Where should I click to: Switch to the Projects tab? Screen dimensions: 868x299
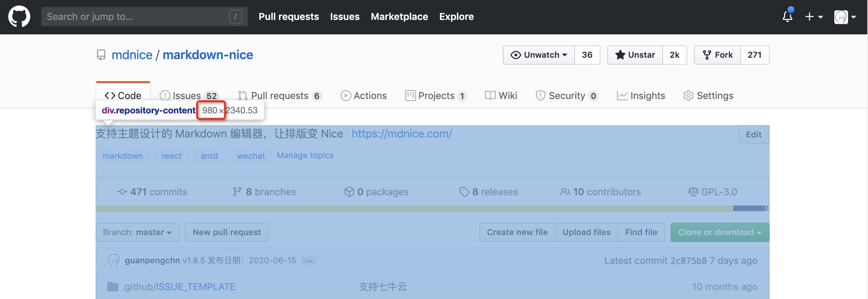(x=436, y=96)
